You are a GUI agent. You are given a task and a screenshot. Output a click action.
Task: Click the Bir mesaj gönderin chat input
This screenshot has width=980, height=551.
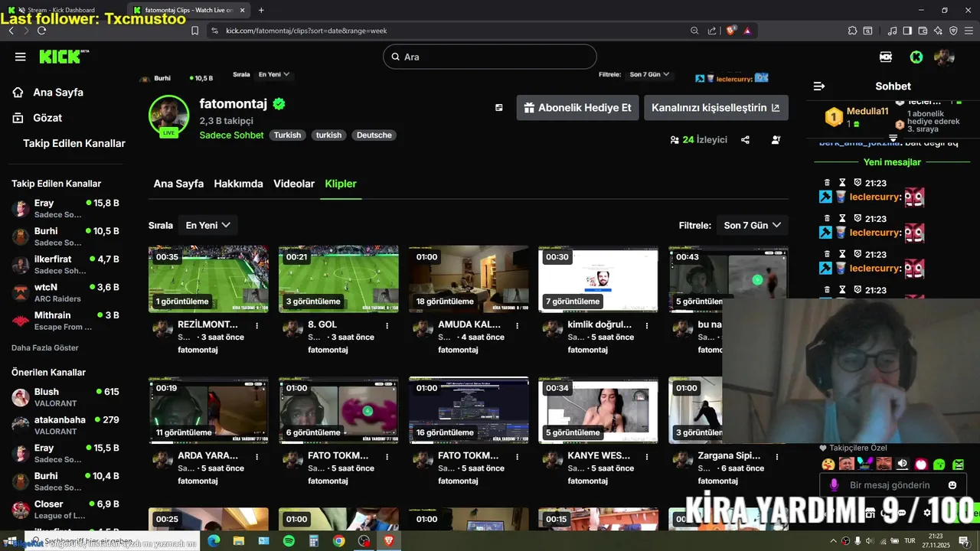(x=890, y=485)
